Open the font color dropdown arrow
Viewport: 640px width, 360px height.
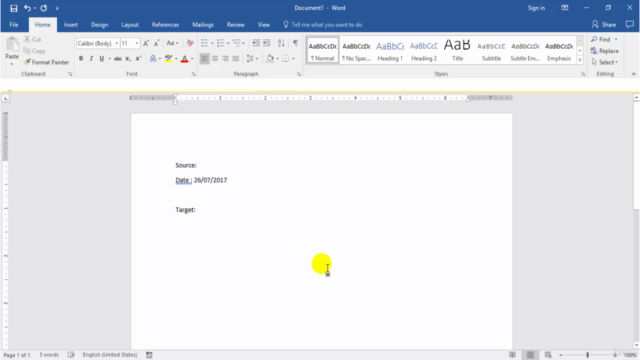point(192,58)
